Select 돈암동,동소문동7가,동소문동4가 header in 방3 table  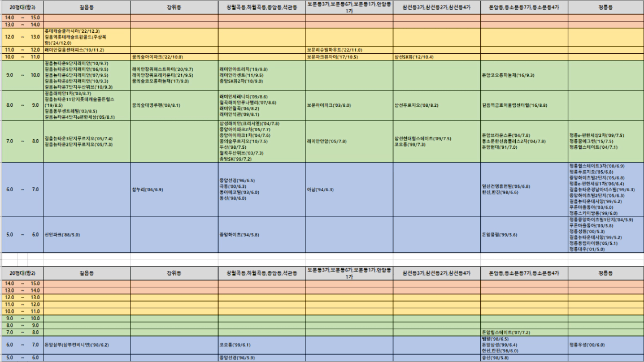pyautogui.click(x=524, y=7)
